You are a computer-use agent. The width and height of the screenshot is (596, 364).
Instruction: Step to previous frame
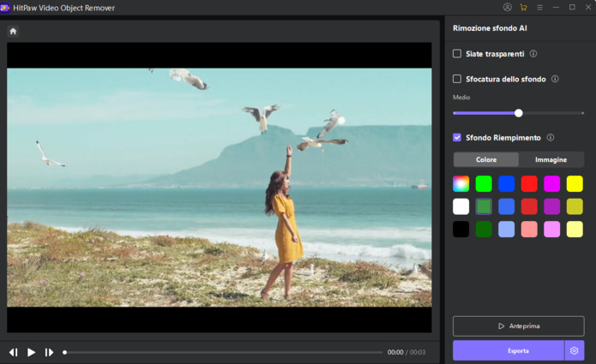[x=14, y=352]
